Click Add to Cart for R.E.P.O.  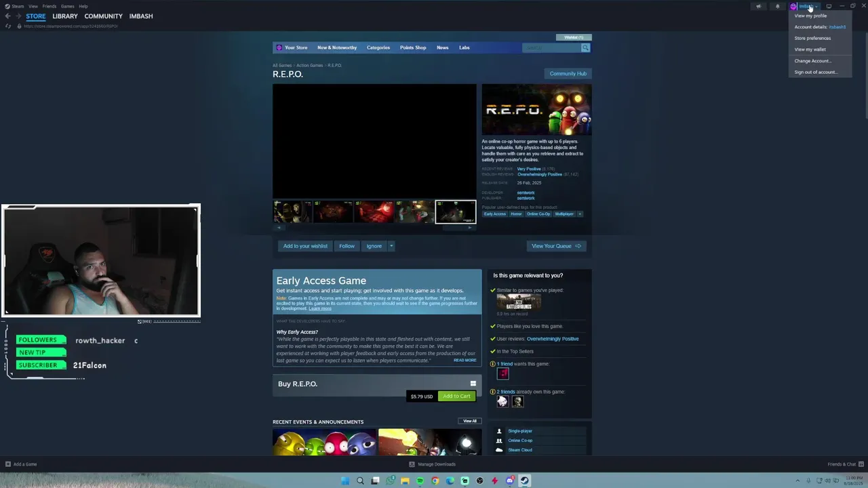pos(456,396)
